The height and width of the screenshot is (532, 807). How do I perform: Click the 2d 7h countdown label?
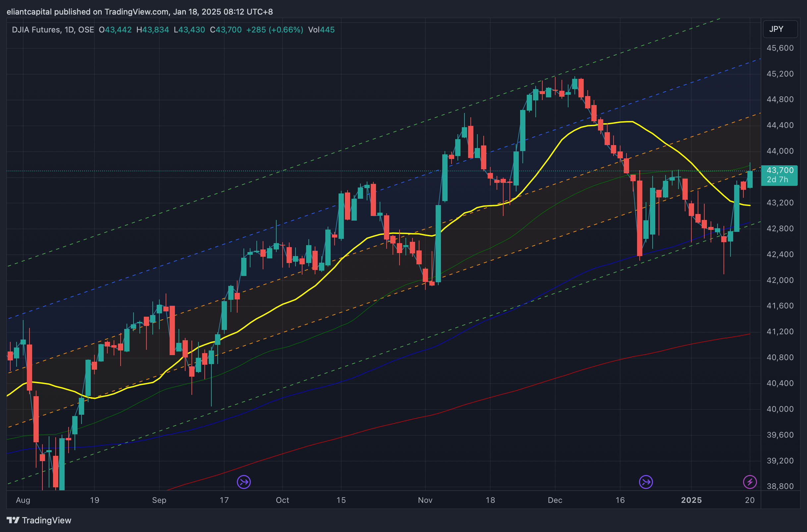777,180
